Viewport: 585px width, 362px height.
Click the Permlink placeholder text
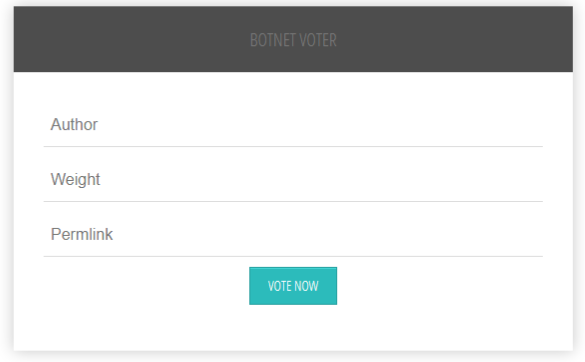pyautogui.click(x=82, y=234)
